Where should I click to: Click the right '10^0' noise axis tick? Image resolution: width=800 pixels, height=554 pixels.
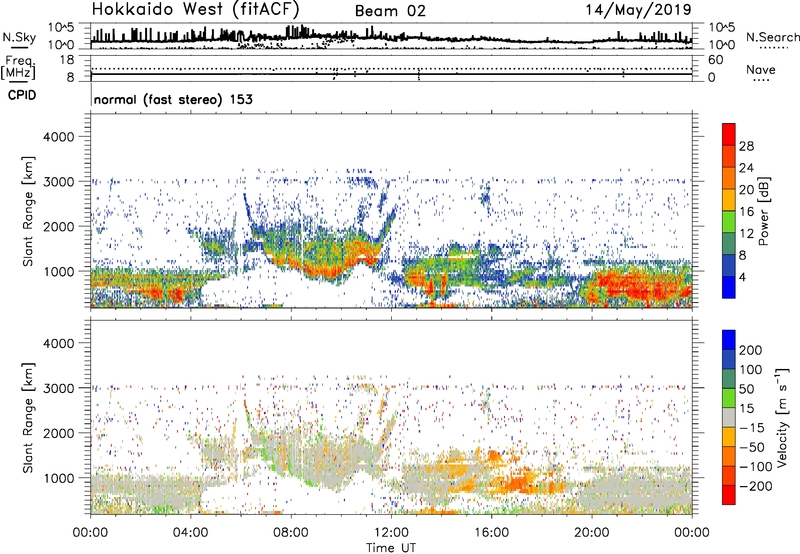pyautogui.click(x=722, y=45)
